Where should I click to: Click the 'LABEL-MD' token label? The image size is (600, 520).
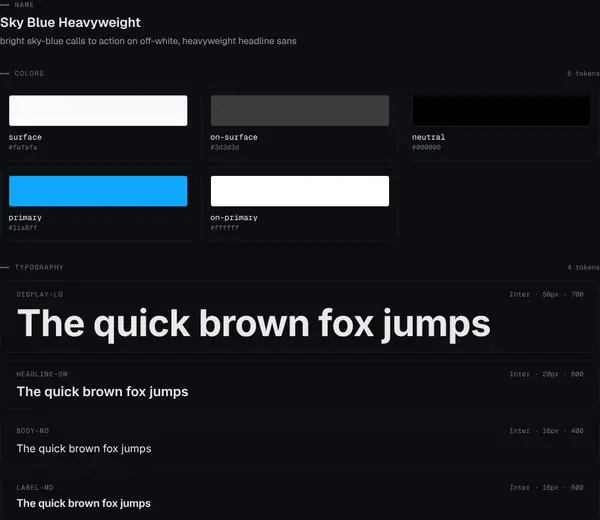click(x=35, y=487)
